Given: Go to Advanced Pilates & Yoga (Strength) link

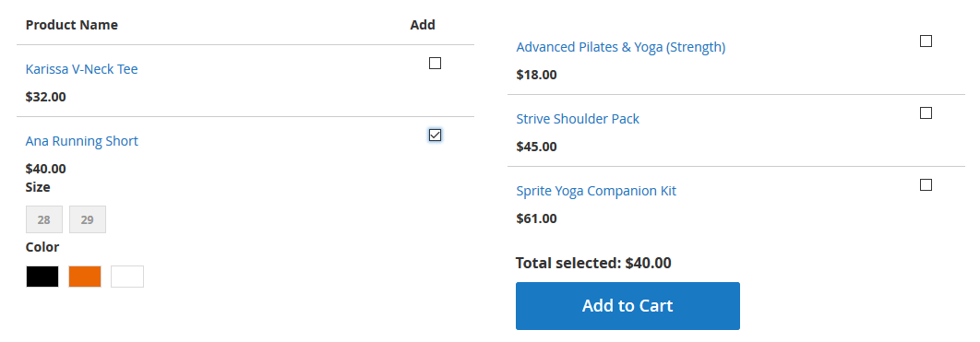Looking at the screenshot, I should click(621, 47).
